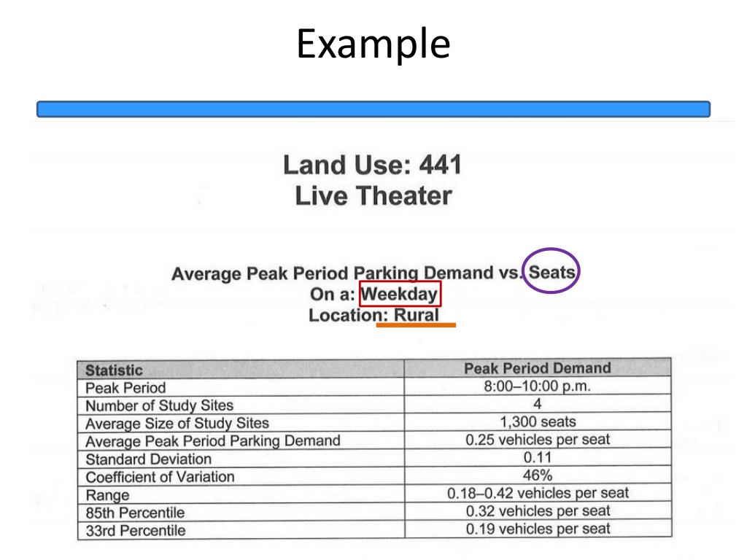Select the 'Land Use: 441' heading

coord(373,165)
